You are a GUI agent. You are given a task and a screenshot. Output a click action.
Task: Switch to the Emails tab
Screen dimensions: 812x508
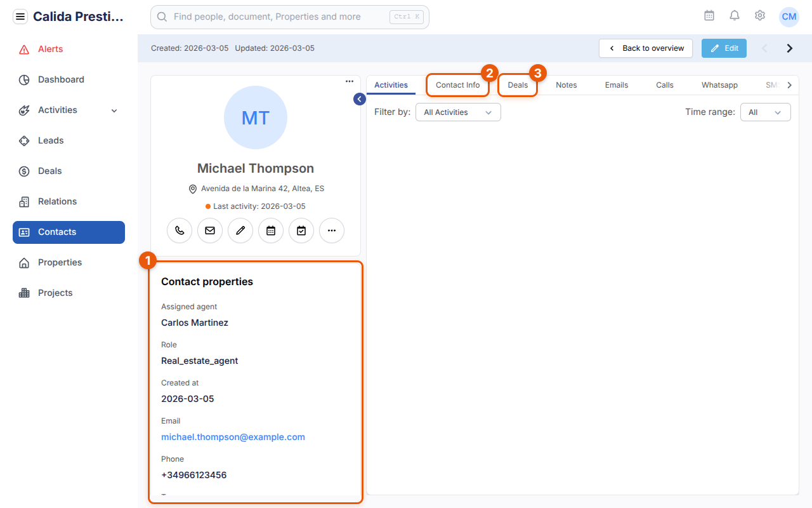pyautogui.click(x=617, y=85)
